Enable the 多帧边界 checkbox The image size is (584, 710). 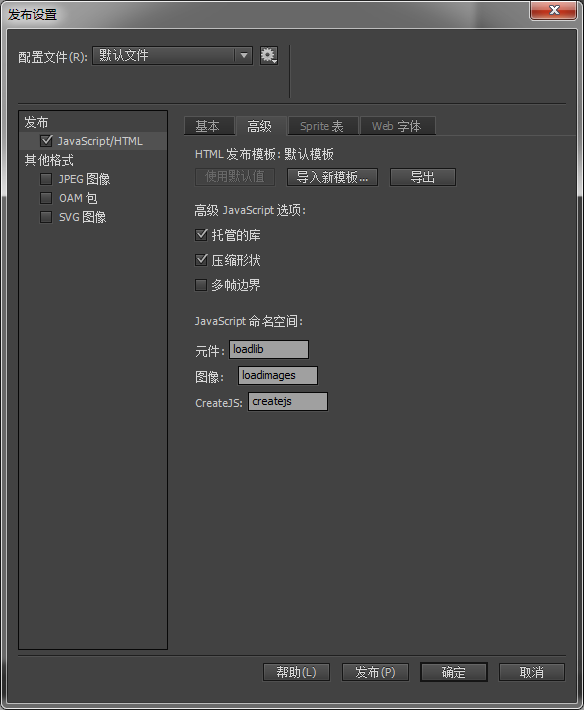click(x=201, y=285)
